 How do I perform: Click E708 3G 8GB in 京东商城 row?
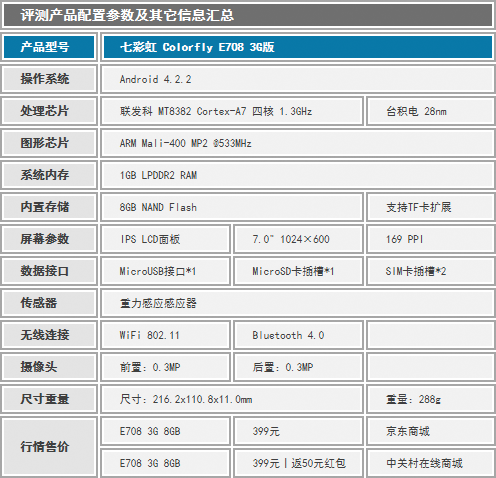click(166, 431)
